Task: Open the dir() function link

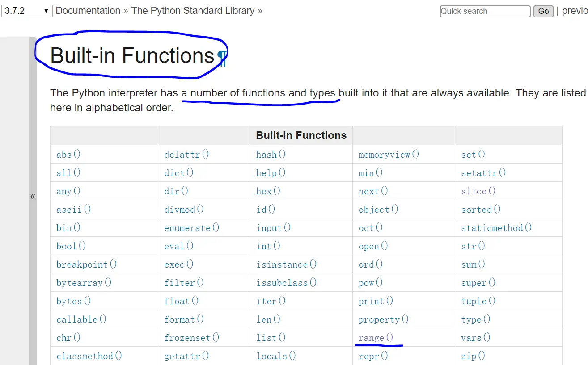Action: 176,191
